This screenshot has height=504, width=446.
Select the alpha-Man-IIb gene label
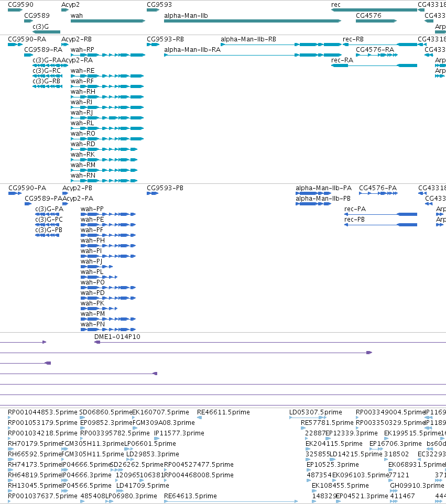186,16
